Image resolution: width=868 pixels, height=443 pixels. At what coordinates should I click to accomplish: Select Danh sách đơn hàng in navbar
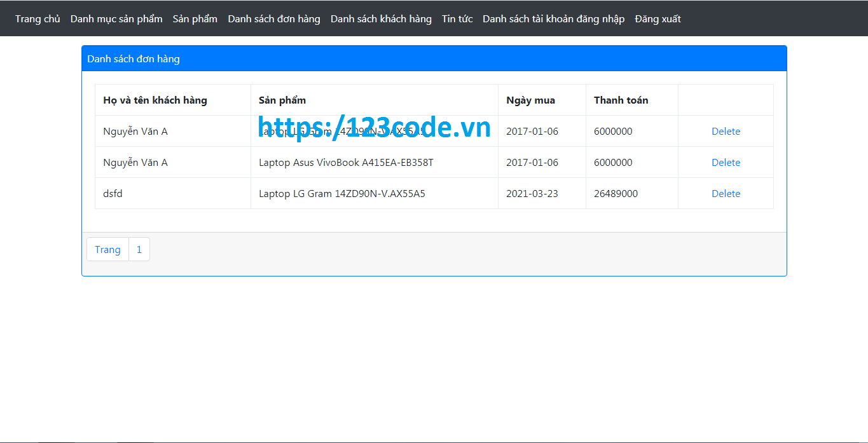click(x=274, y=18)
